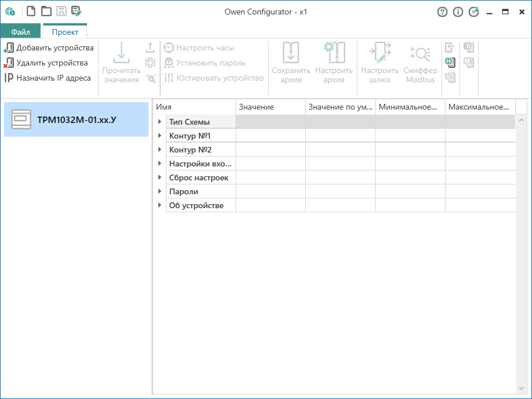Show program info with the 'i' icon
532x399 pixels.
coord(458,12)
